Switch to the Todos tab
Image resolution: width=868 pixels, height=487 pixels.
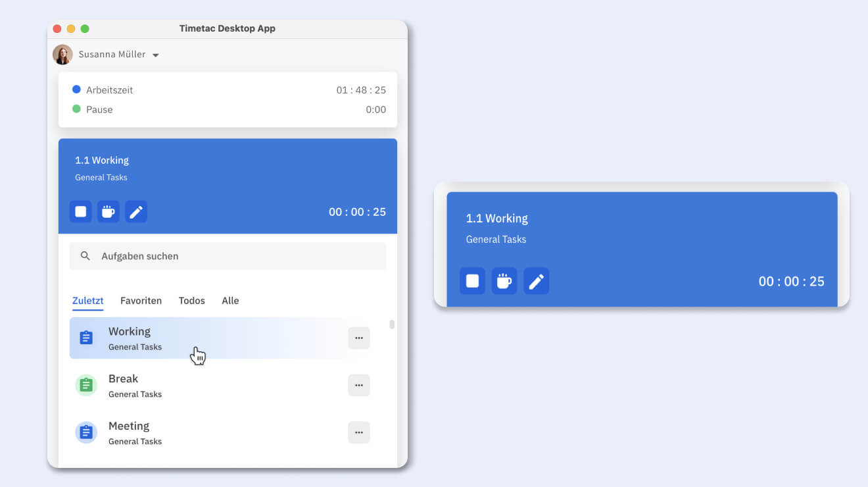191,301
